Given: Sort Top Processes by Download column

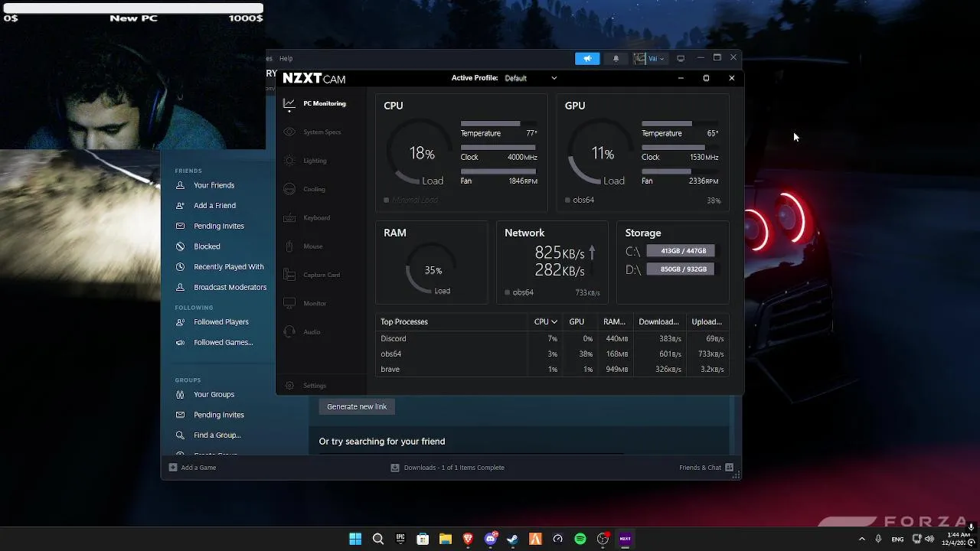Looking at the screenshot, I should click(658, 321).
